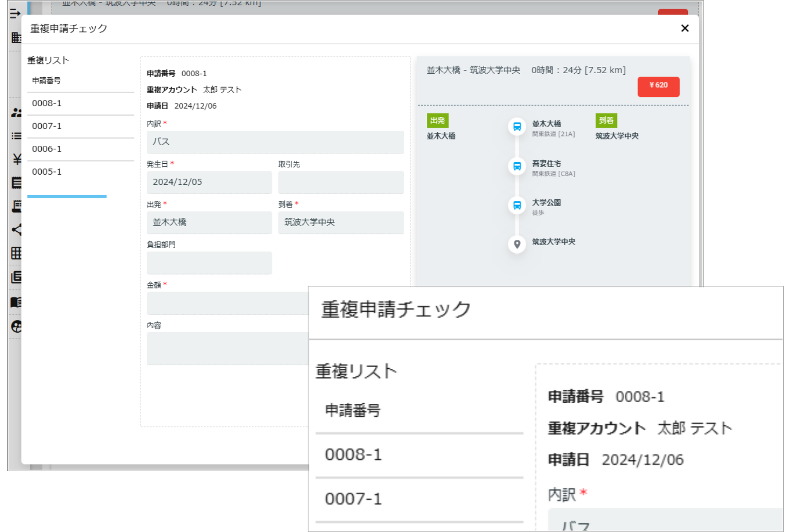Click the ¥620 fare button
Viewport: 791px width, 532px height.
658,87
